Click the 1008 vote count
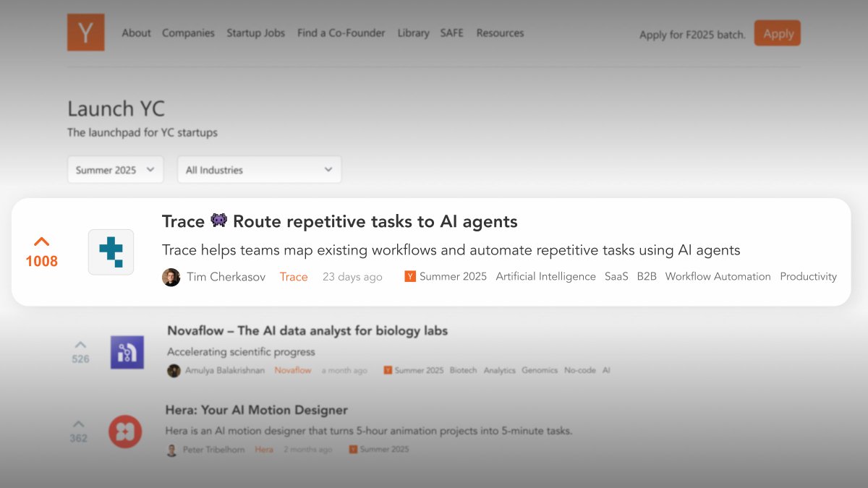 pos(41,262)
